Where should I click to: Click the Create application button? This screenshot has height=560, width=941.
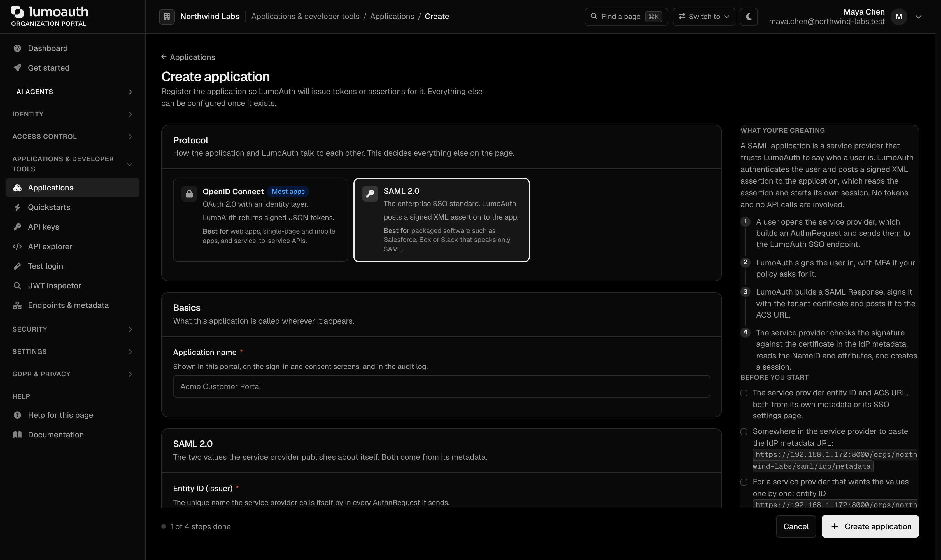870,526
